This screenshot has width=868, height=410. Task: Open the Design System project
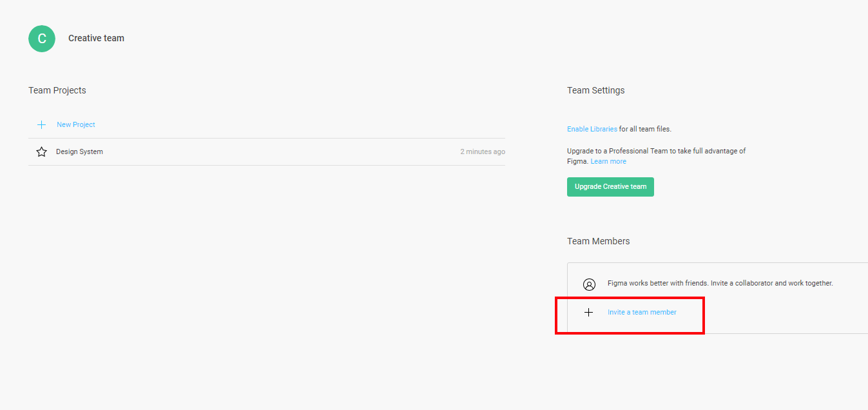(x=79, y=152)
